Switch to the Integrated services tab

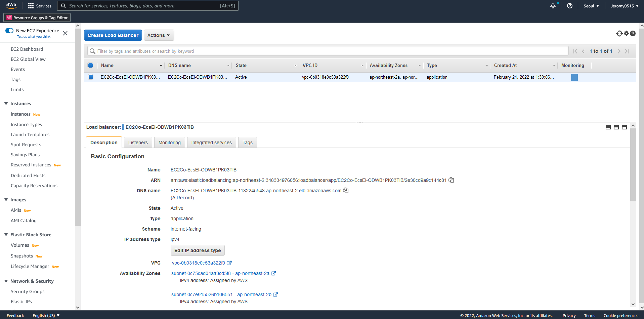212,143
